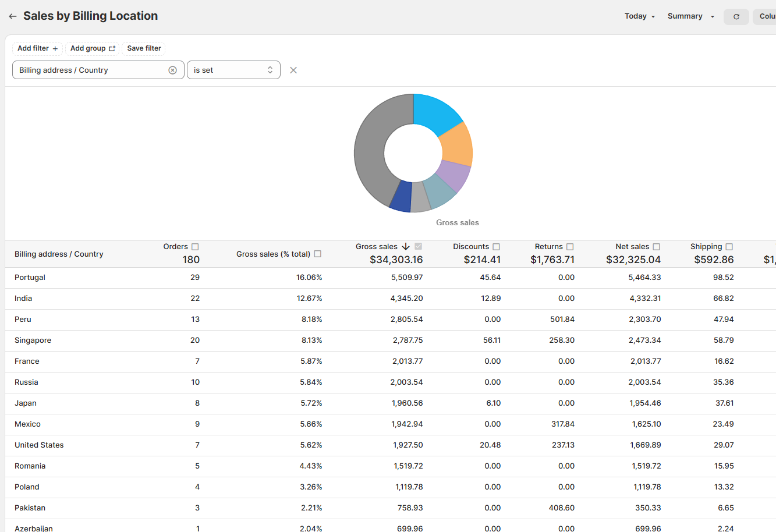Toggle the Returns column checkbox
Screen dimensions: 776x532
[570, 247]
